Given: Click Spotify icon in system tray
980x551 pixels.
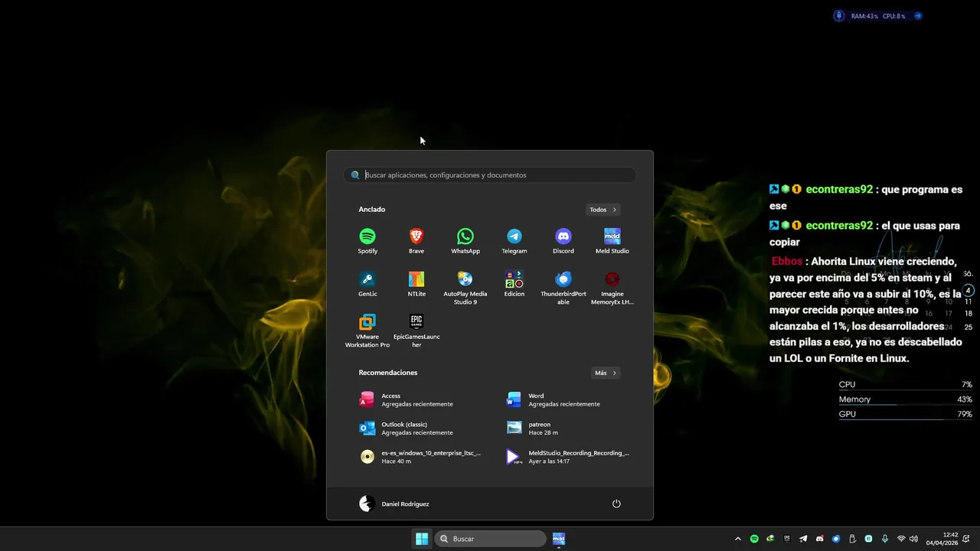Looking at the screenshot, I should 754,539.
